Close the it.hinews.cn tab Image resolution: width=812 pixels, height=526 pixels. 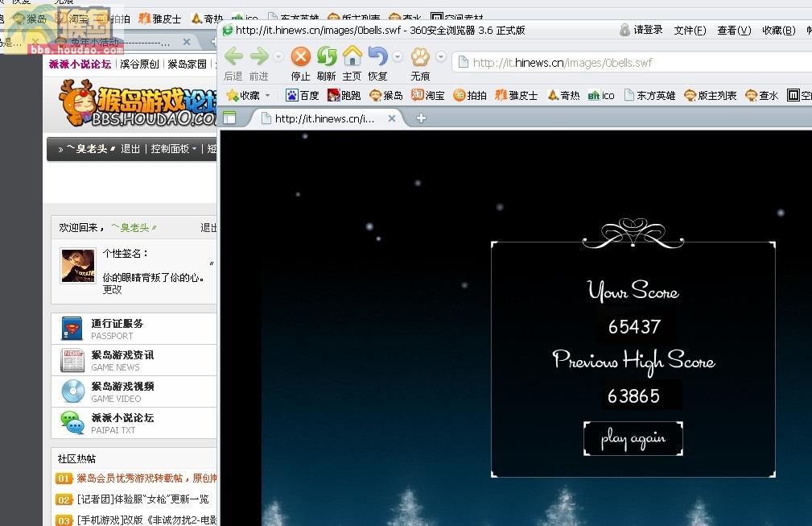coord(392,118)
